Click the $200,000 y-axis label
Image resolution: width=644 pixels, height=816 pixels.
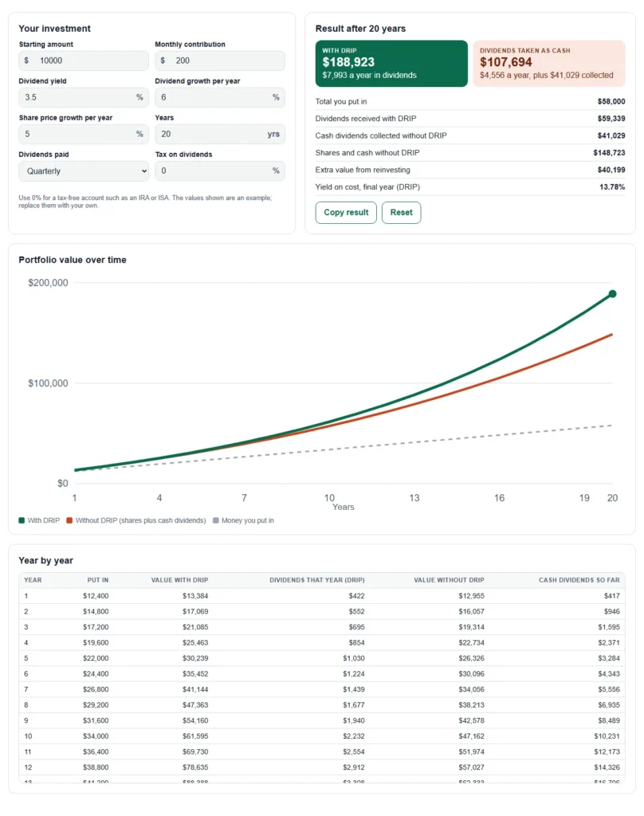[x=48, y=283]
